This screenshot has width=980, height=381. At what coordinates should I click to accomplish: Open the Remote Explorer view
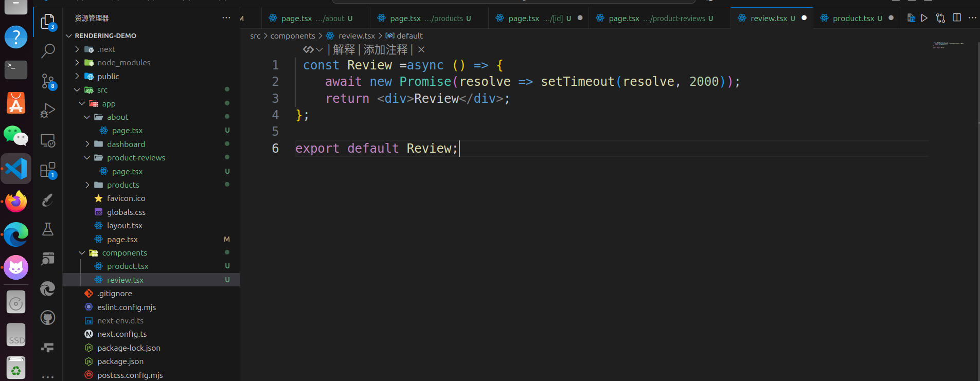click(48, 140)
